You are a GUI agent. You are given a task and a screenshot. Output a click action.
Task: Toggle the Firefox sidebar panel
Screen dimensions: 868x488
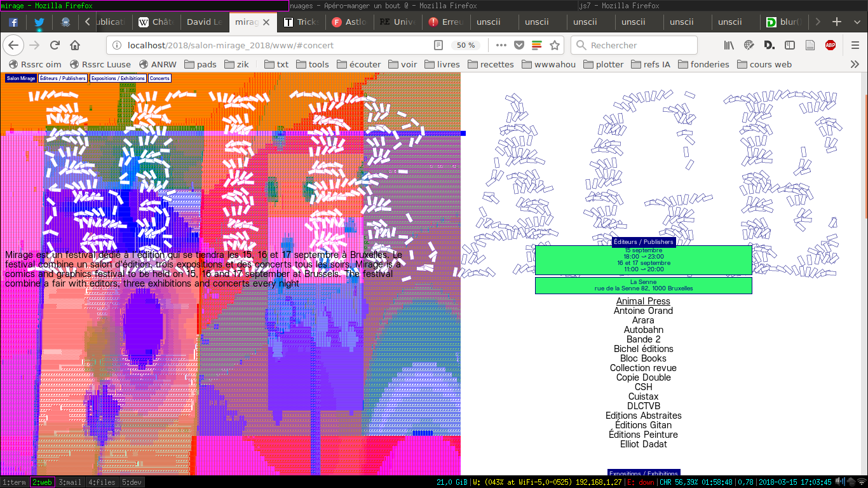(790, 45)
